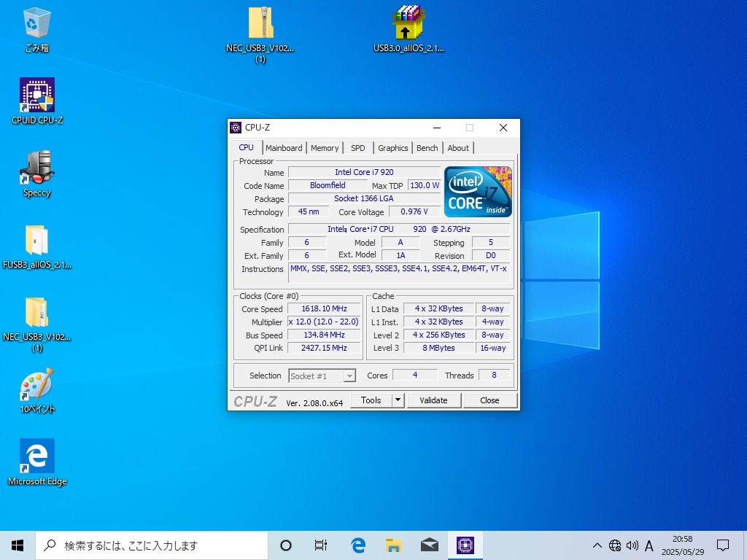Viewport: 747px width, 560px height.
Task: Switch to the SPD tab
Action: (358, 148)
